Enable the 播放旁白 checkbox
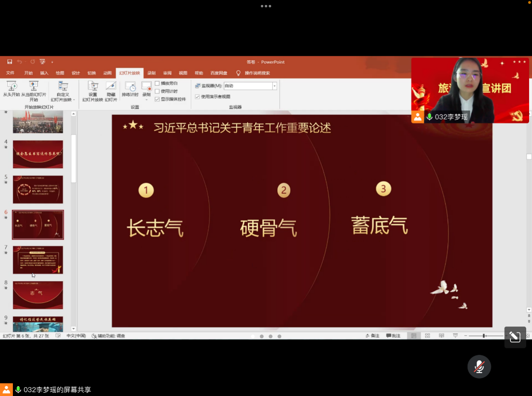Screen dimensions: 532x396 pos(157,83)
